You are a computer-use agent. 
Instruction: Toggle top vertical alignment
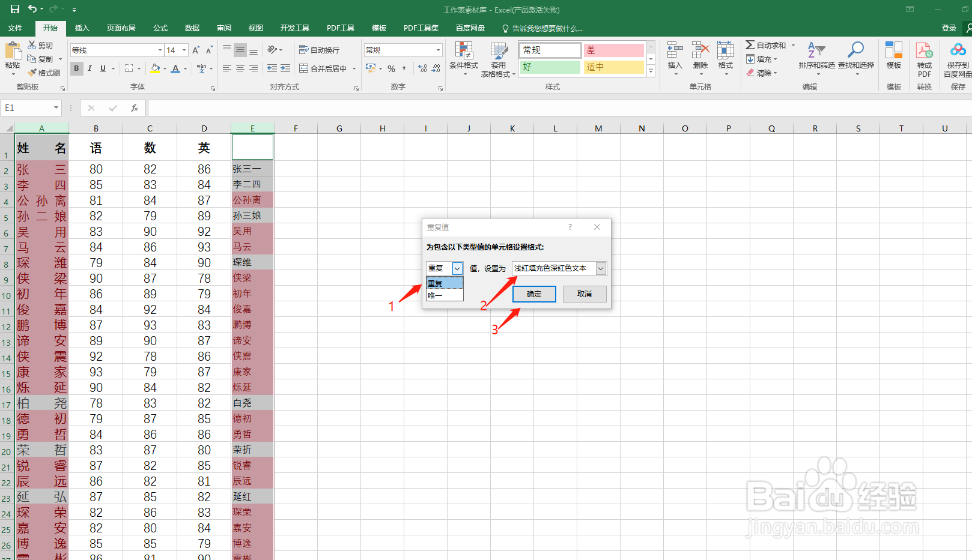(227, 50)
